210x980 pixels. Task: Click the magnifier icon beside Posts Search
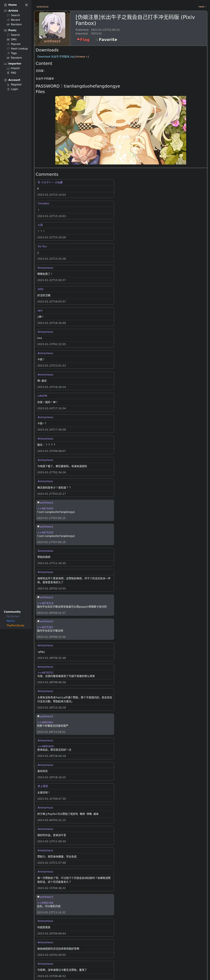tap(8, 35)
